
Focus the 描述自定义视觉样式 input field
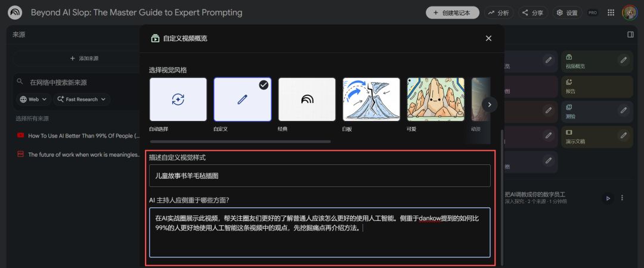(320, 176)
